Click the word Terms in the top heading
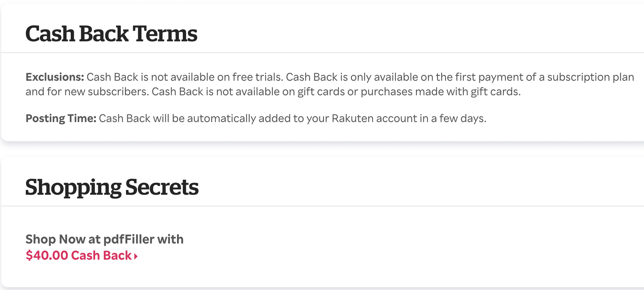The height and width of the screenshot is (290, 644). (165, 34)
